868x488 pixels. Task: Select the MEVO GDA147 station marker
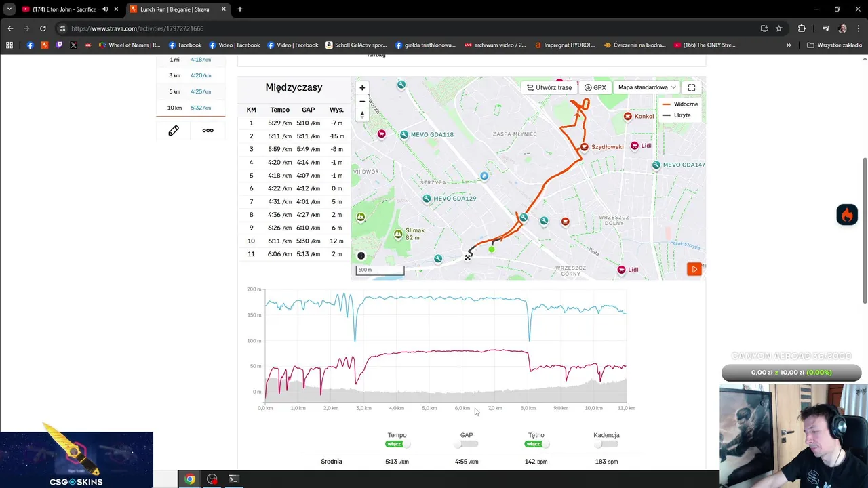coord(656,165)
